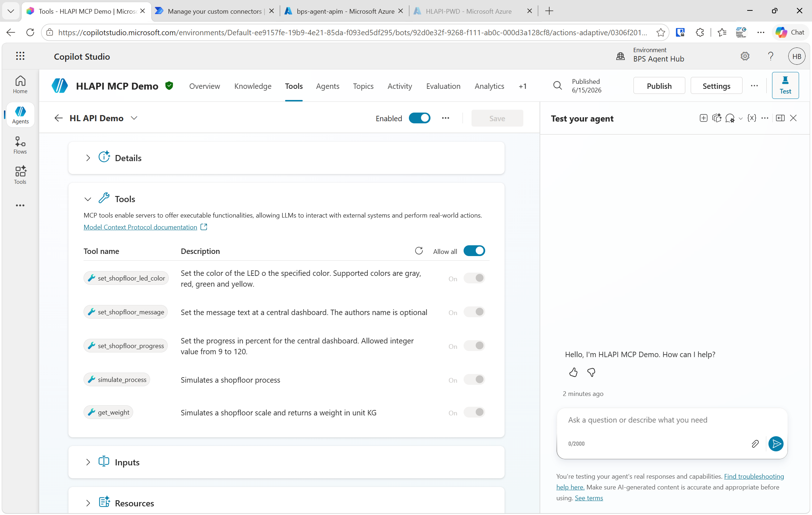
Task: Collapse the Tools section
Action: 88,199
